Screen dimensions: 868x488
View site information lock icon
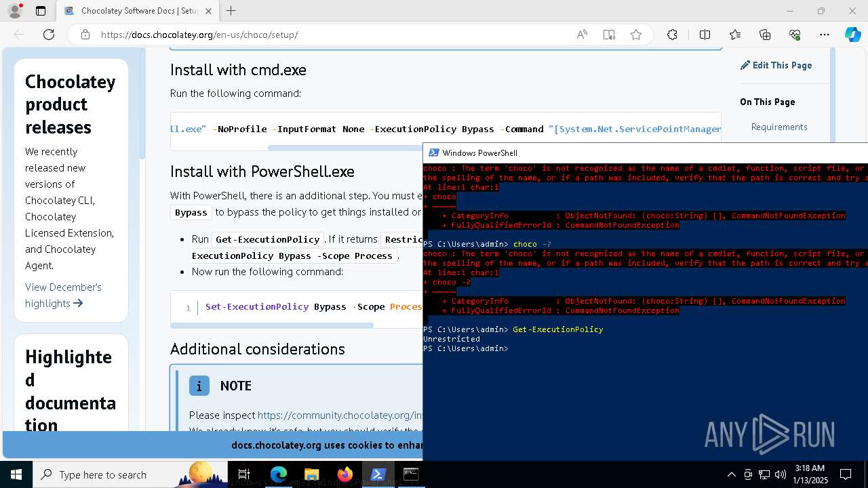[x=85, y=35]
